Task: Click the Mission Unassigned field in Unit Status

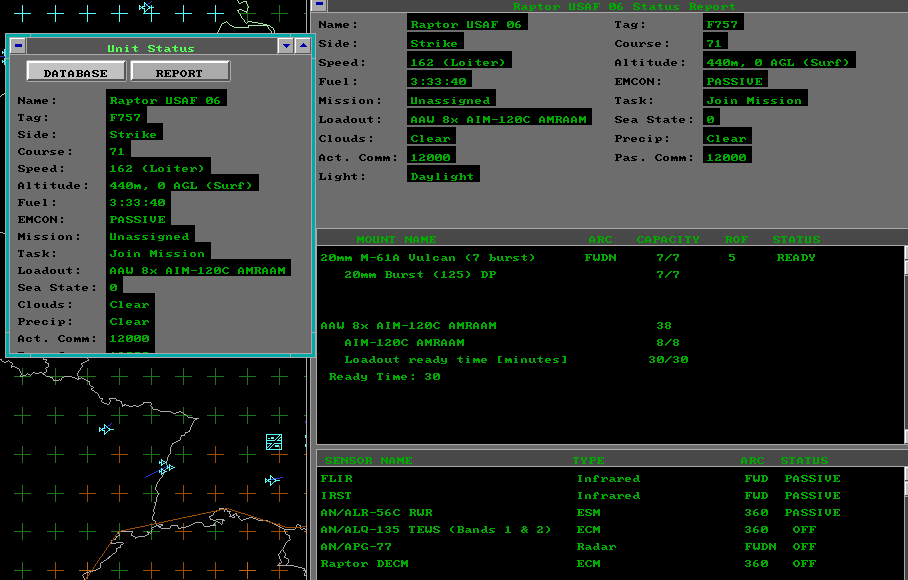Action: pyautogui.click(x=149, y=237)
